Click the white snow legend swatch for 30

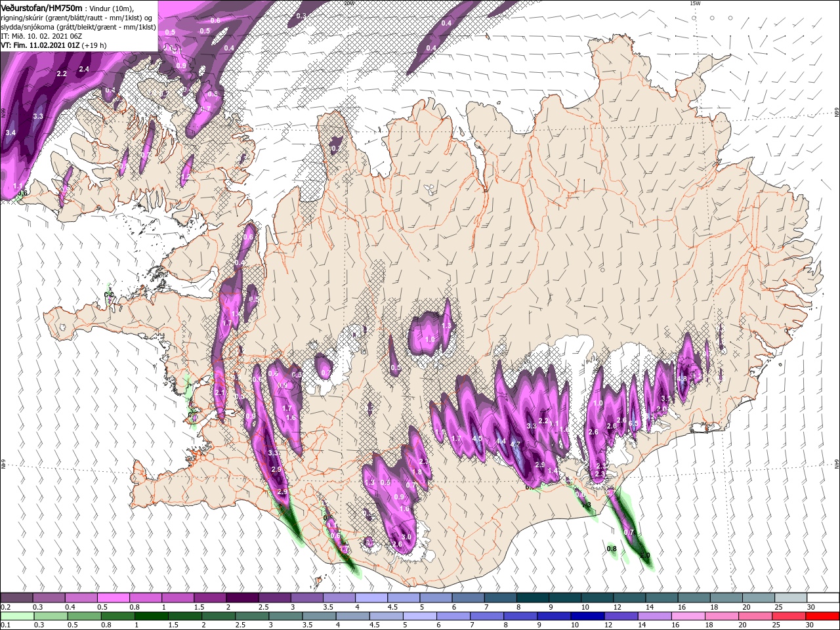tap(822, 598)
